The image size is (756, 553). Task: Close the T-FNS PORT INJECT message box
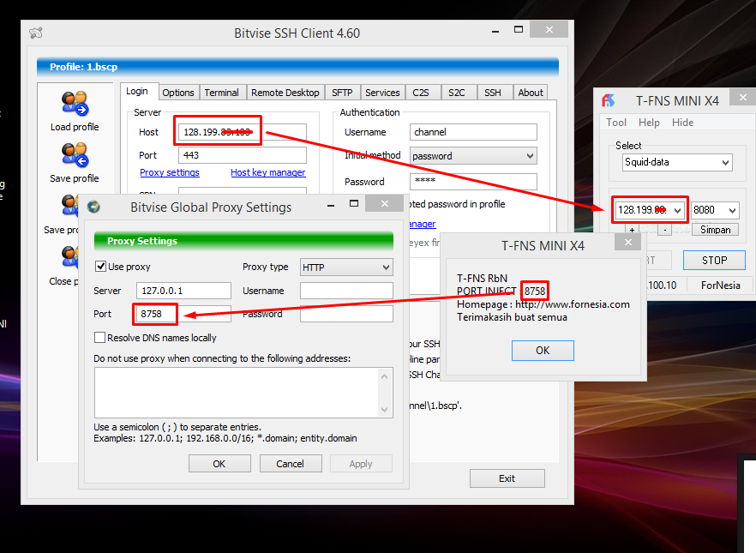pos(627,242)
